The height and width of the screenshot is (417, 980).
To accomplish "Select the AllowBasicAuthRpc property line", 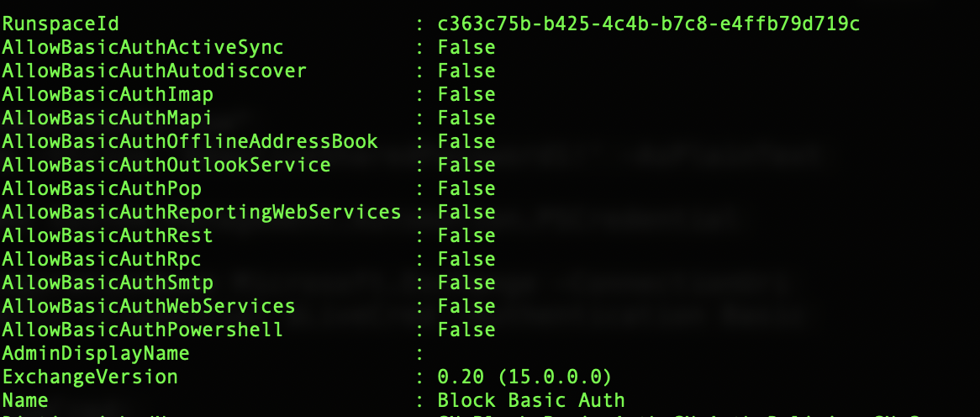I will click(x=249, y=260).
